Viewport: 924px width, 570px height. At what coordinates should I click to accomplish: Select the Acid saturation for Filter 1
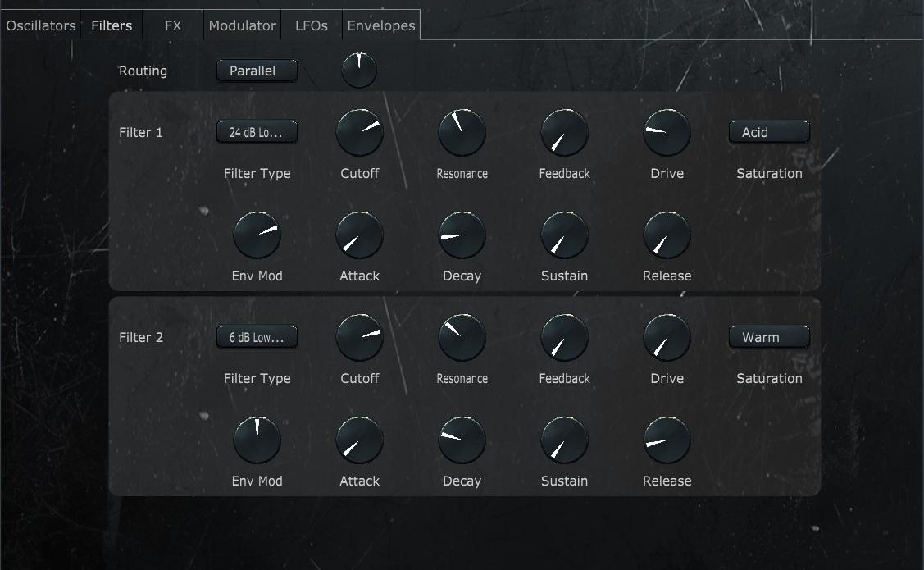768,132
